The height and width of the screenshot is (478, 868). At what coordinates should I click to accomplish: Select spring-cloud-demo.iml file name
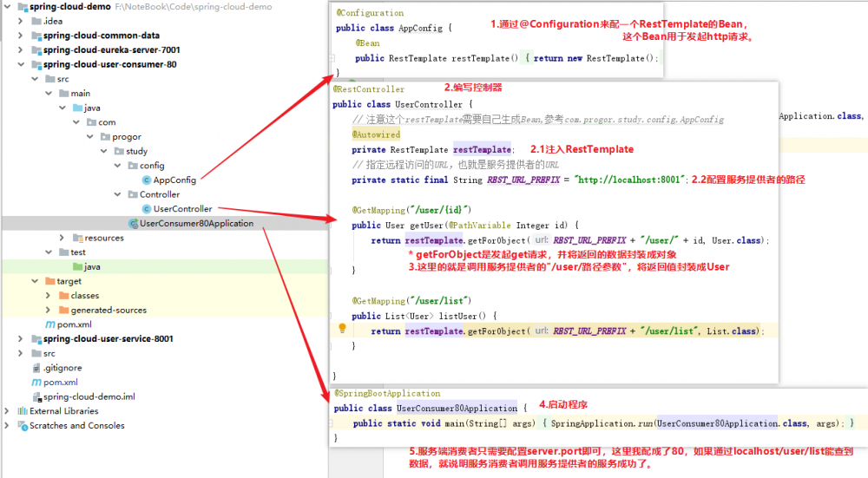coord(89,396)
